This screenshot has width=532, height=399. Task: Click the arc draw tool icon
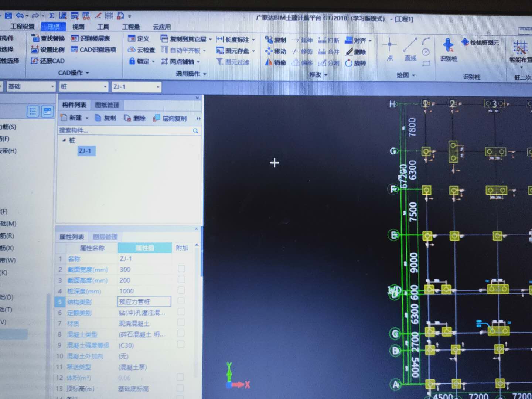[426, 41]
